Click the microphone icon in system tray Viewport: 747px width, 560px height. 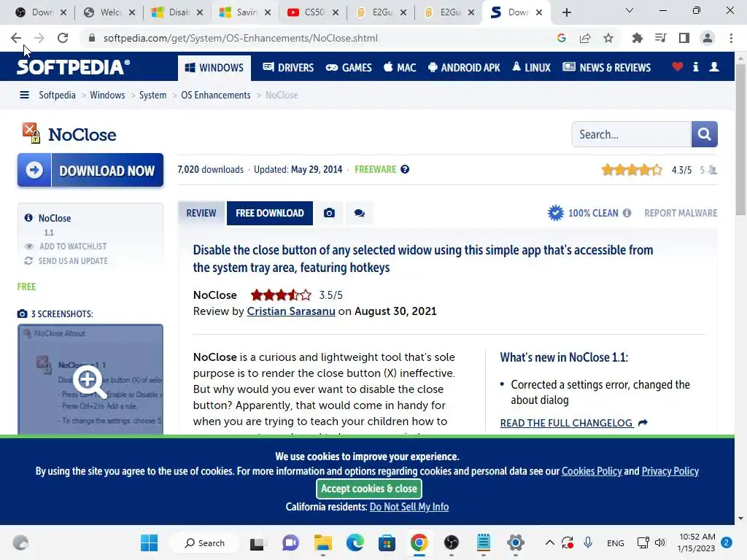click(588, 542)
